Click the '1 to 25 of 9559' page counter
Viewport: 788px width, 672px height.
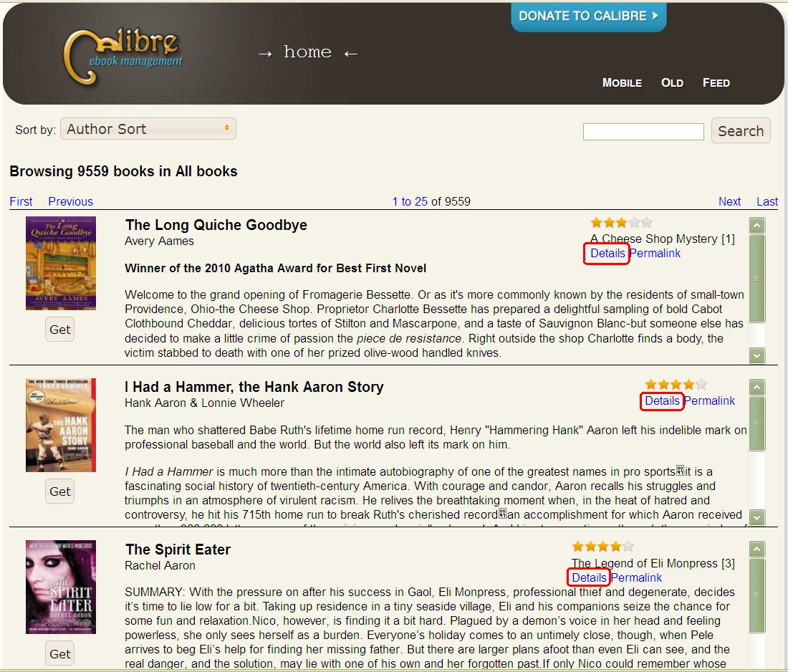pos(431,201)
